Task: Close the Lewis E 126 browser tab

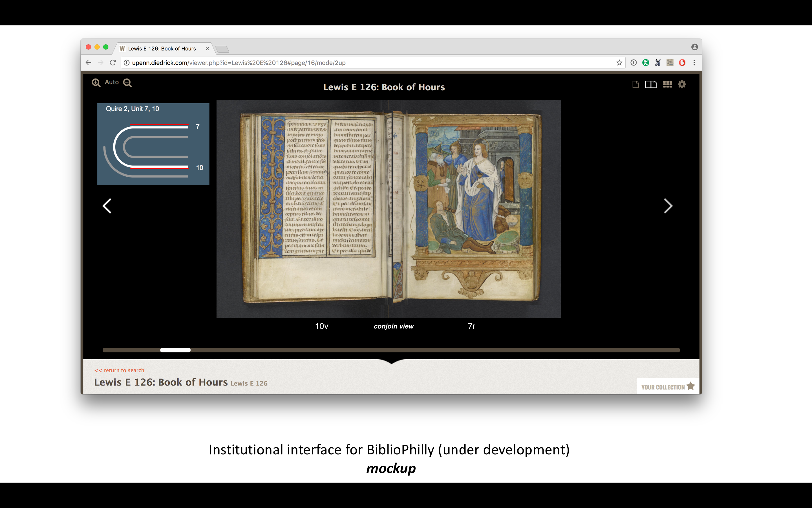Action: coord(207,49)
